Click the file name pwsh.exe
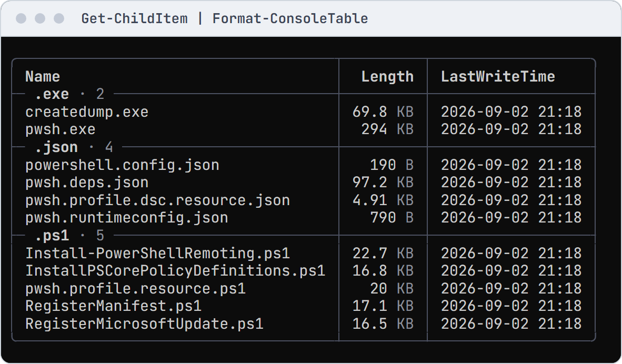Screen dimensions: 622x364 click(61, 129)
